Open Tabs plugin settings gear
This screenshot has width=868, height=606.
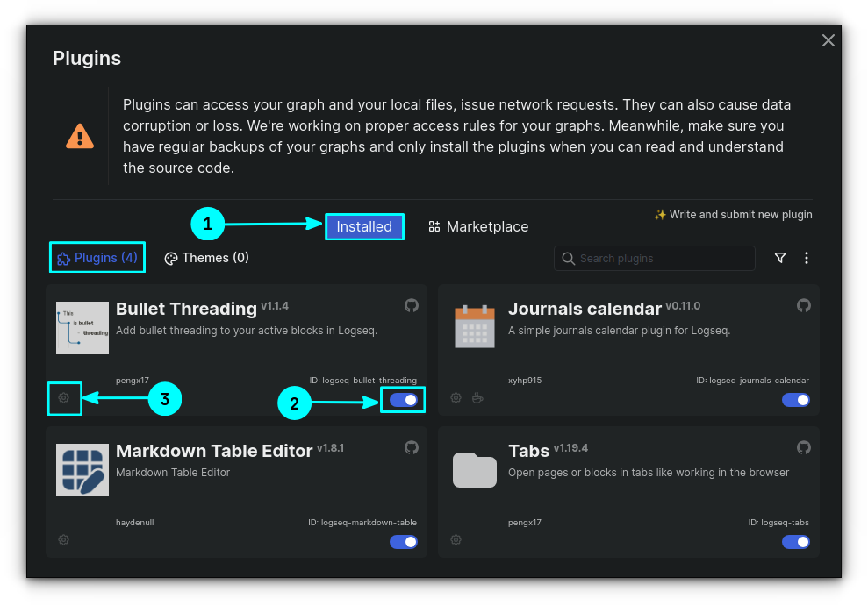[x=456, y=540]
